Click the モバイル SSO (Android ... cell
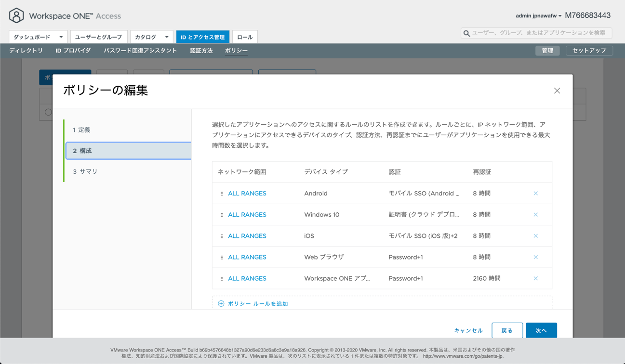 424,194
